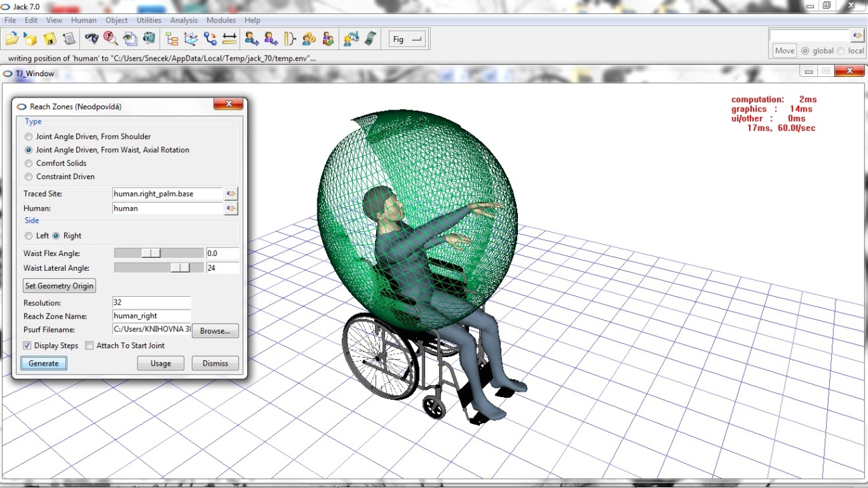Click the Generate button
868x488 pixels.
pos(43,364)
